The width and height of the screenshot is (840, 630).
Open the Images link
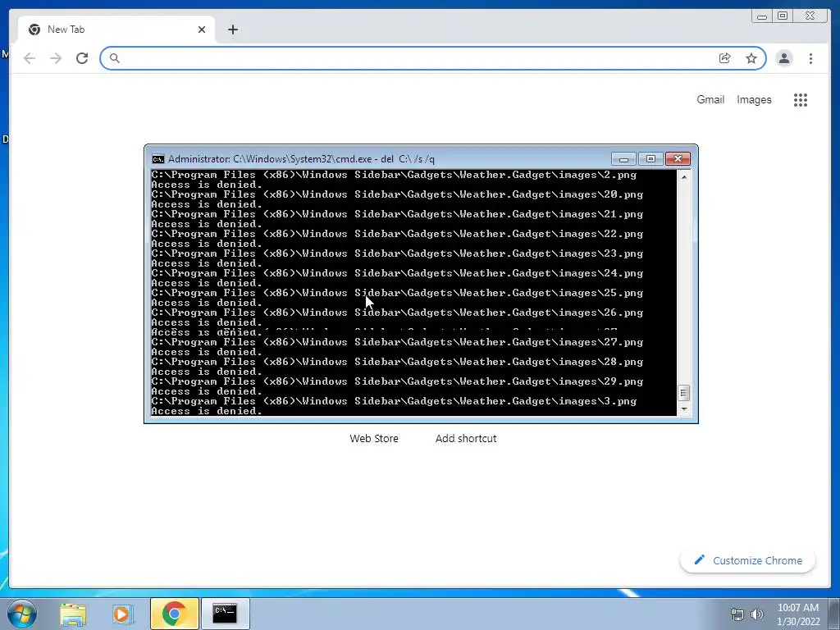click(754, 99)
